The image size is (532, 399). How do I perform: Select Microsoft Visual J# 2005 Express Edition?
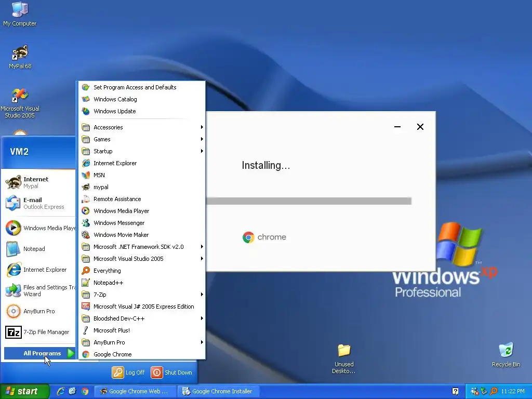[142, 307]
